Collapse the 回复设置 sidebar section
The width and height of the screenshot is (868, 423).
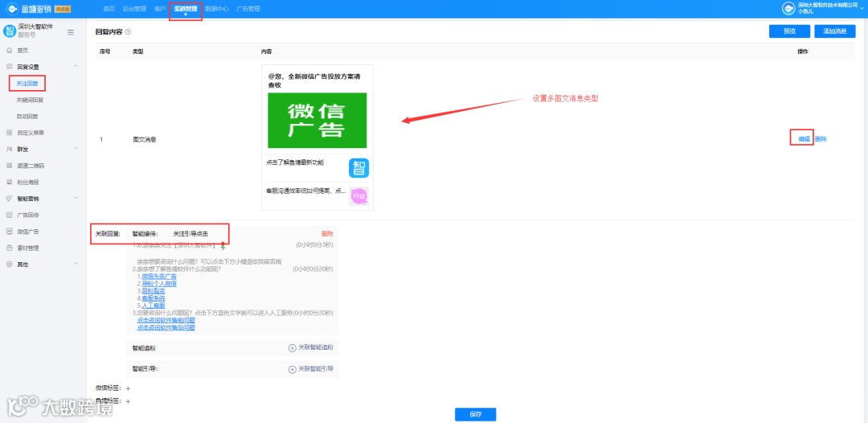76,67
